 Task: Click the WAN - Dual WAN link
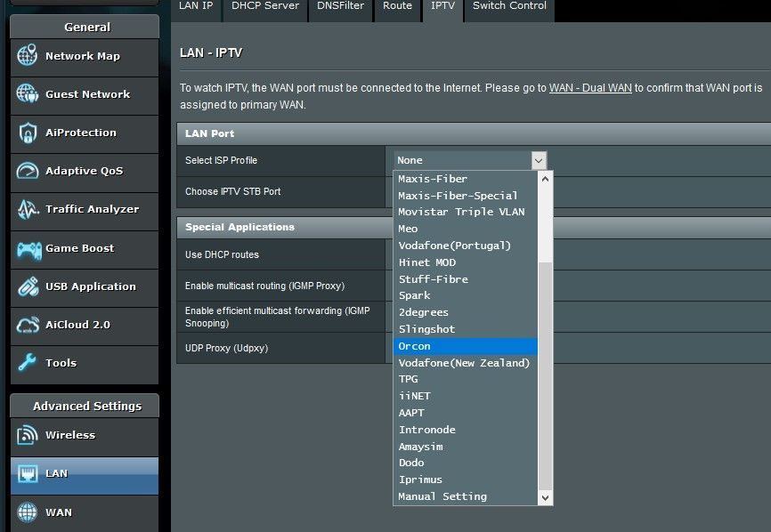591,88
